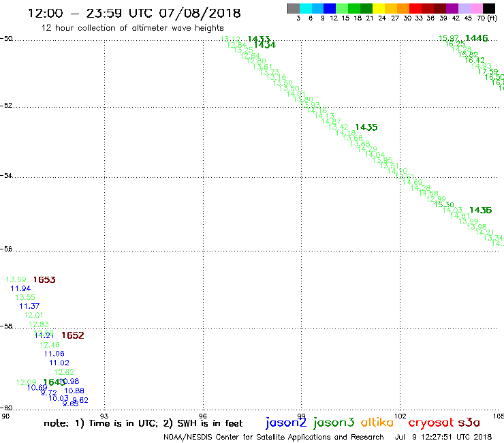
Task: Click the jason3 satellite legend label
Action: point(334,423)
